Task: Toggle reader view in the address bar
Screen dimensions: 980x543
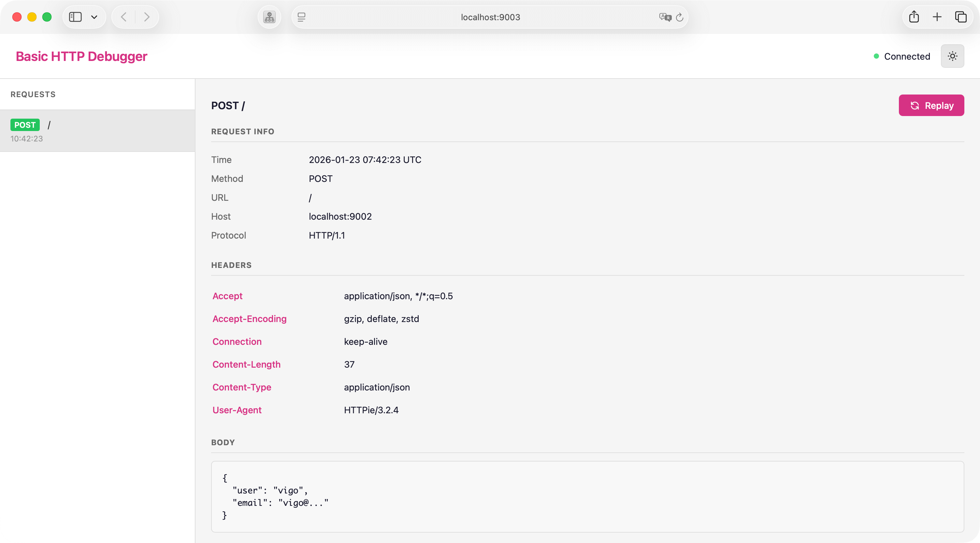Action: [301, 17]
